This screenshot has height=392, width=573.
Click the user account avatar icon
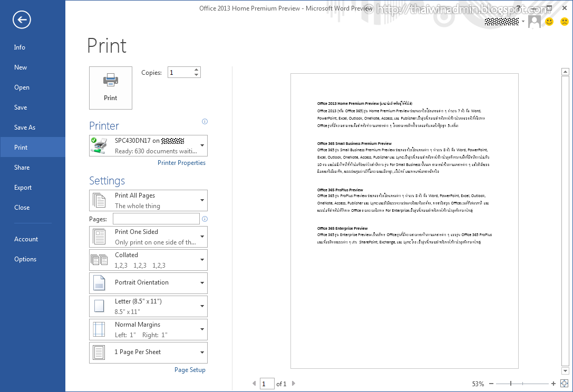click(535, 22)
